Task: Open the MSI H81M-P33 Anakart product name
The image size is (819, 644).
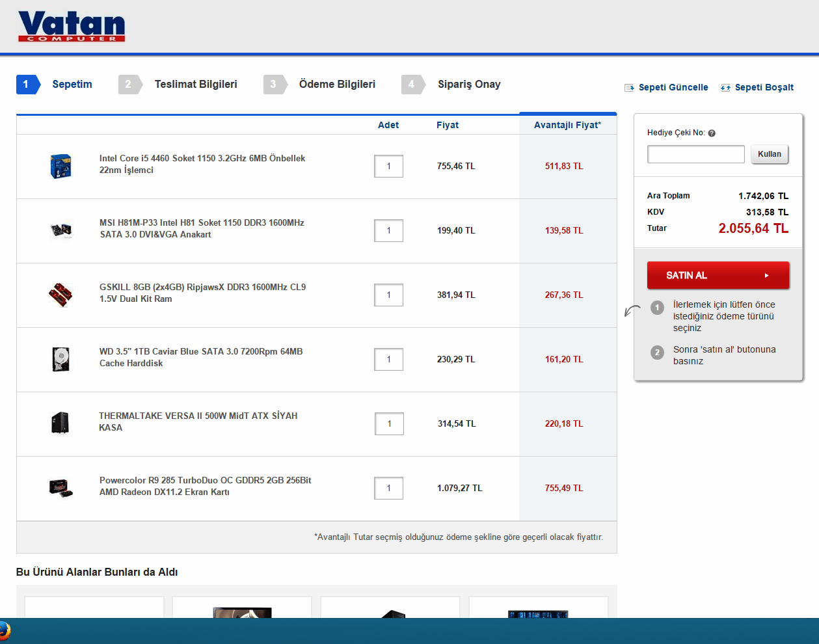Action: 202,228
